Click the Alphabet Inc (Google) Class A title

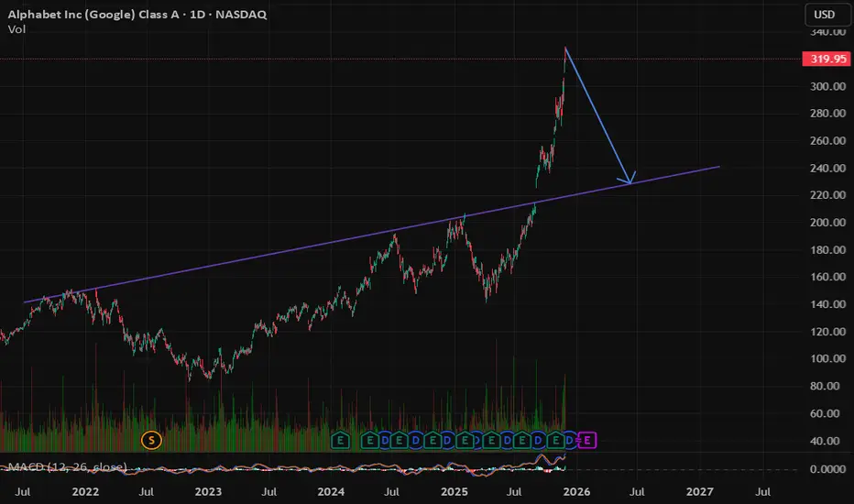93,15
